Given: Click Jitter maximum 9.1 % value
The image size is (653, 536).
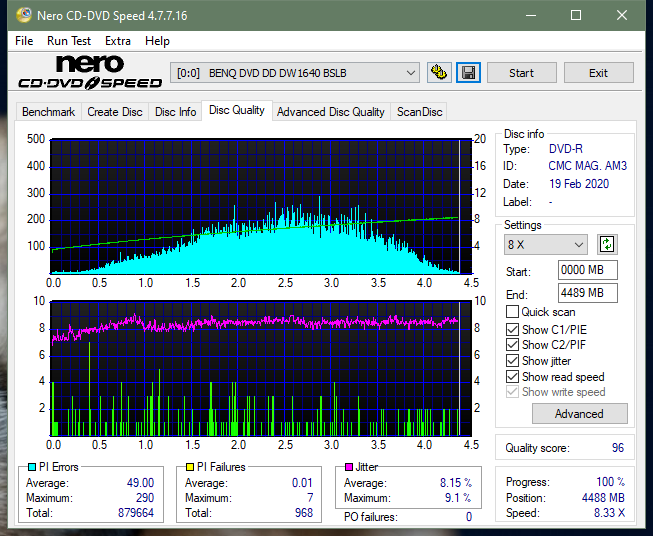Looking at the screenshot, I should [x=458, y=498].
